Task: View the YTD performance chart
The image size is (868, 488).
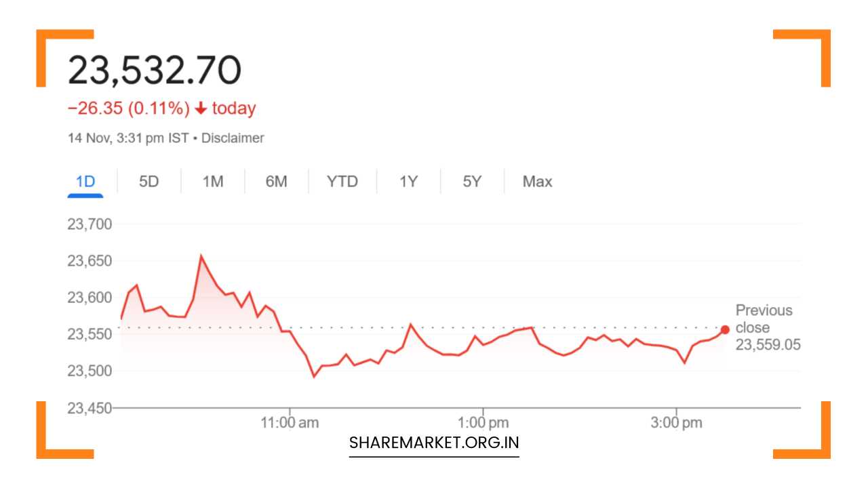Action: click(x=342, y=182)
